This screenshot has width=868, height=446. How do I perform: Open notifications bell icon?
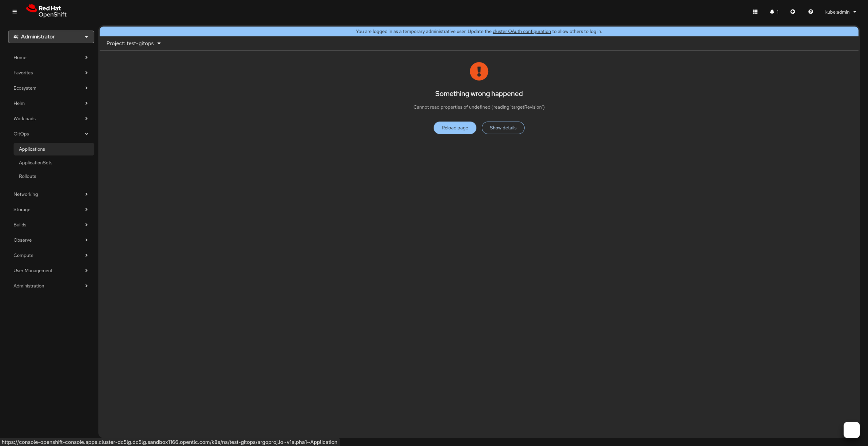click(x=772, y=12)
